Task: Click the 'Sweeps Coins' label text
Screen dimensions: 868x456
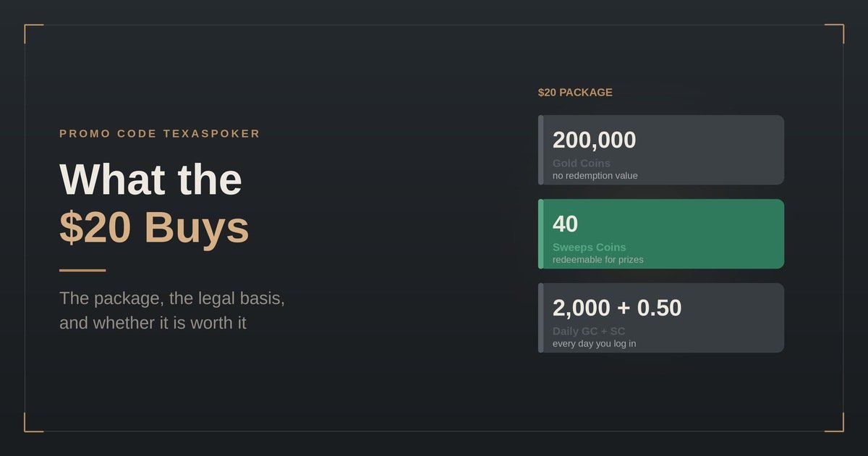Action: point(590,247)
